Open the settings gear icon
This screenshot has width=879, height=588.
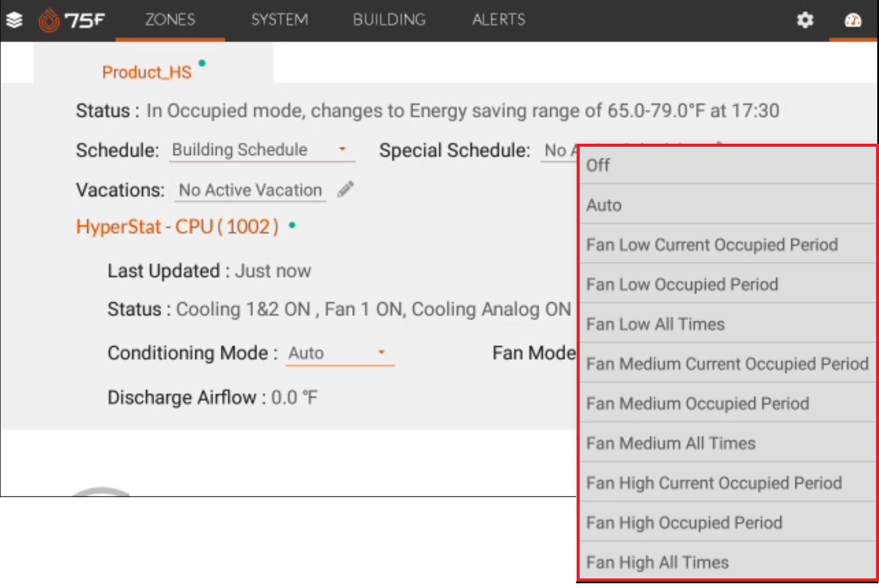click(805, 20)
